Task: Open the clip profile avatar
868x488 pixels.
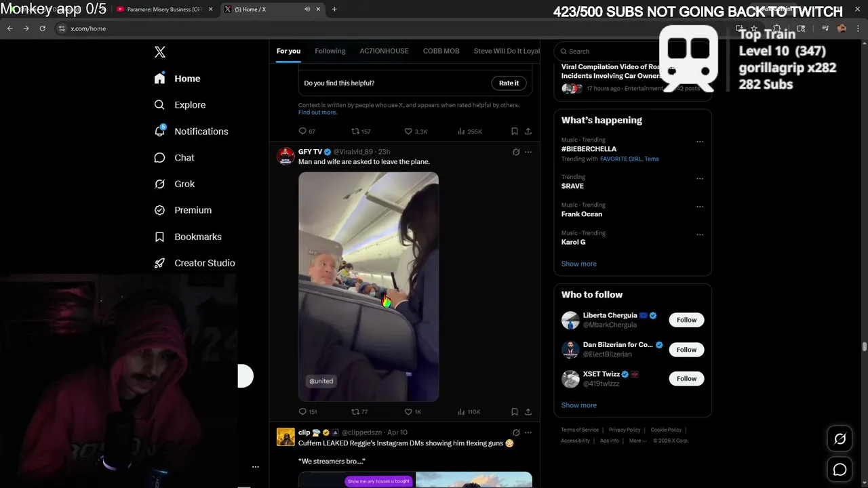Action: point(285,436)
